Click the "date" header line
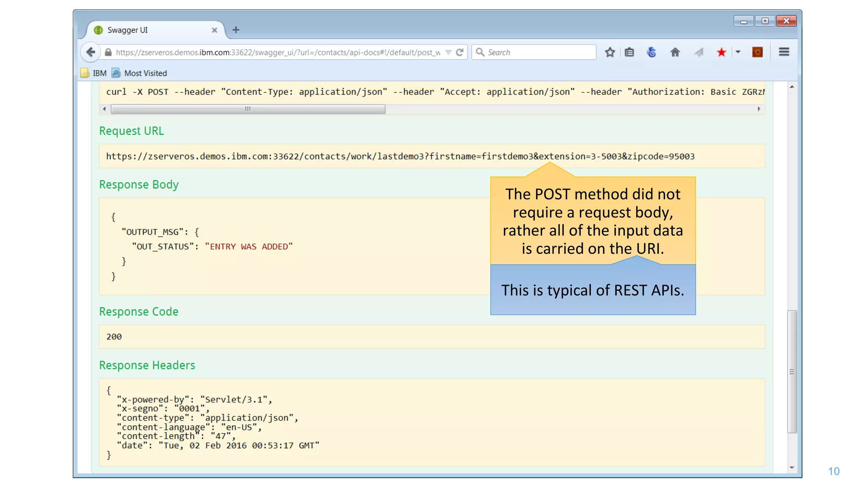Image resolution: width=868 pixels, height=488 pixels. (x=218, y=446)
